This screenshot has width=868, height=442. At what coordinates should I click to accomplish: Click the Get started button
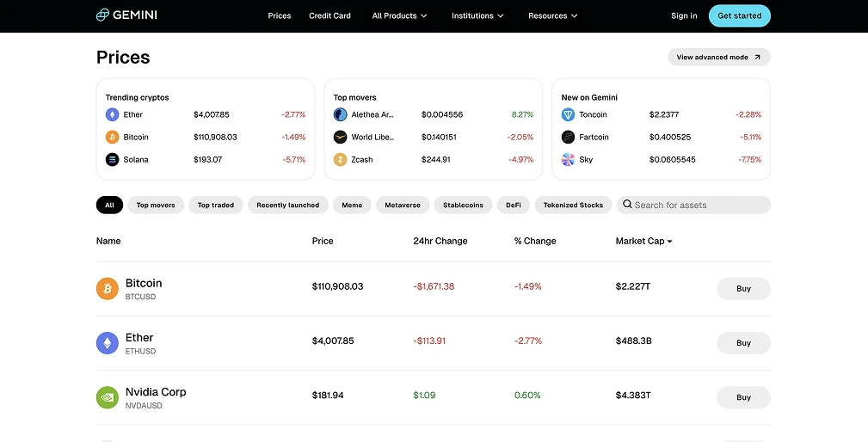pos(740,15)
